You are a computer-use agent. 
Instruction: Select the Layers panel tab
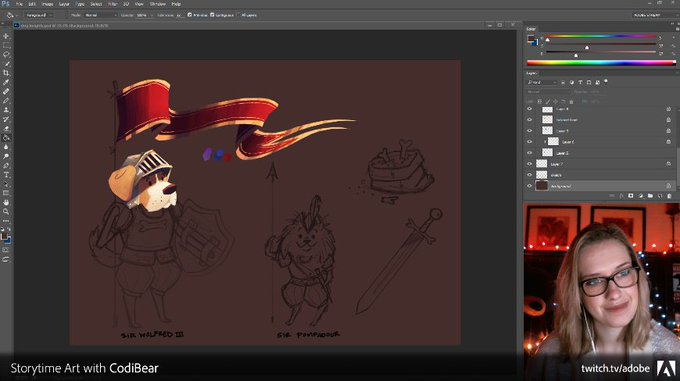click(x=531, y=73)
